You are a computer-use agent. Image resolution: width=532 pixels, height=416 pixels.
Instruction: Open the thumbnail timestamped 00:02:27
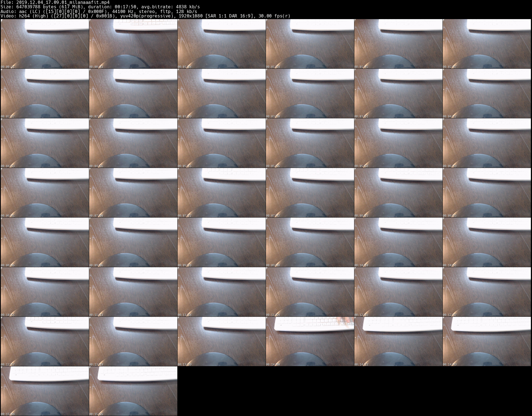(x=45, y=93)
